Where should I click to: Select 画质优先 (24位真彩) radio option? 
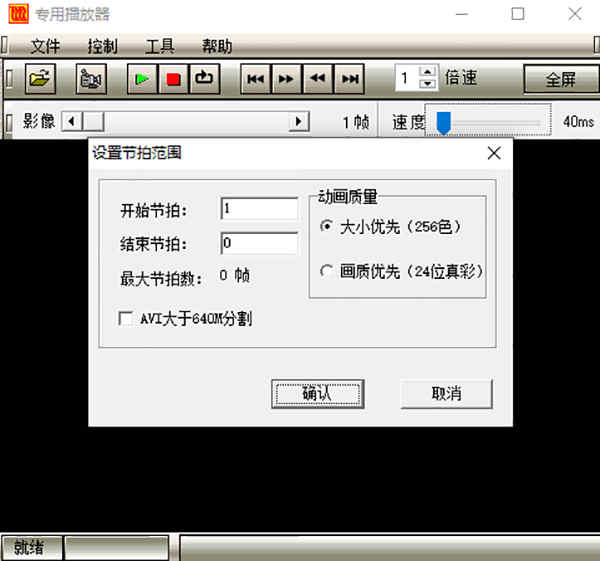click(401, 272)
